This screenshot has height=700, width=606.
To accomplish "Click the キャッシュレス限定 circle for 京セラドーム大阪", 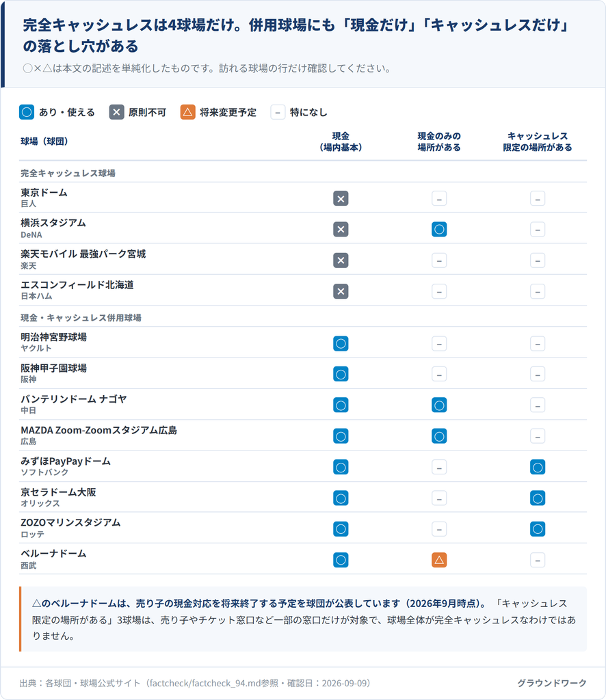I will pyautogui.click(x=538, y=498).
